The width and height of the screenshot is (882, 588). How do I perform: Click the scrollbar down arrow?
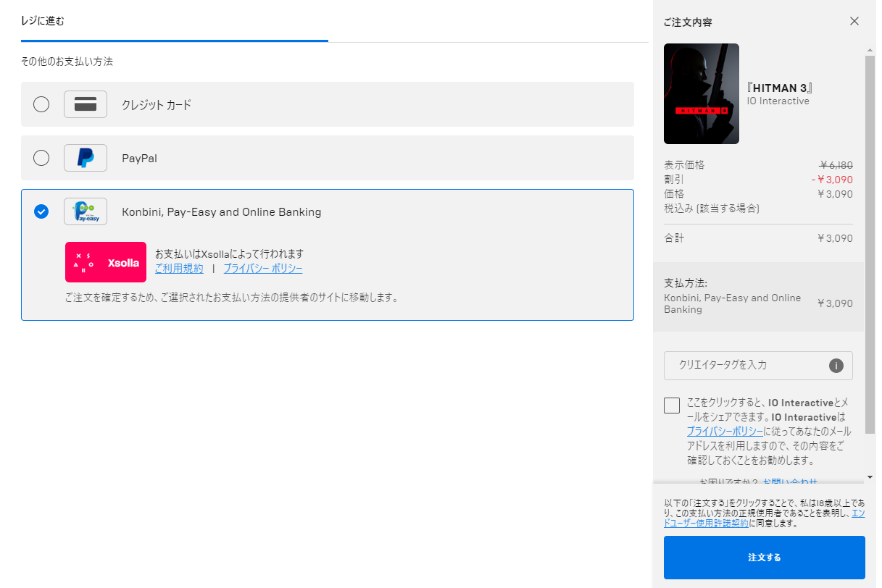point(870,477)
